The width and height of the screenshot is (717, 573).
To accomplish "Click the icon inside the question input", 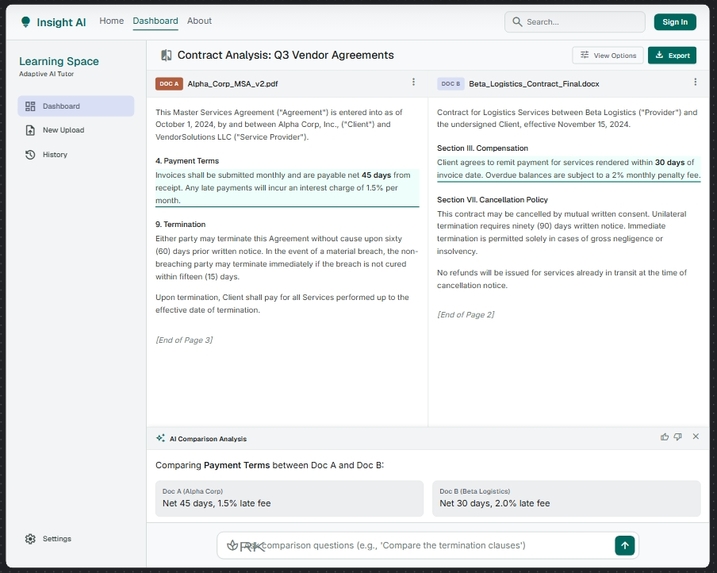I will [x=232, y=545].
